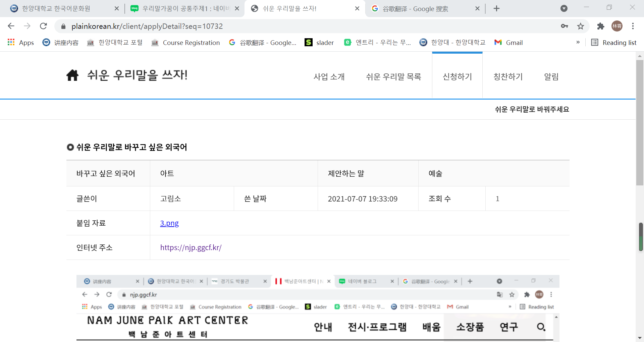Open the 3.png attachment link

(x=169, y=223)
